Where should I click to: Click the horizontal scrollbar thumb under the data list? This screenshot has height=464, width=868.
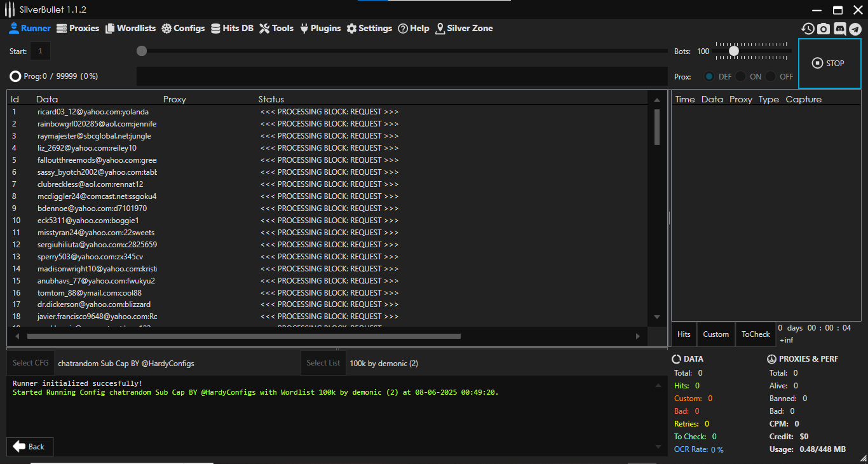tap(244, 336)
